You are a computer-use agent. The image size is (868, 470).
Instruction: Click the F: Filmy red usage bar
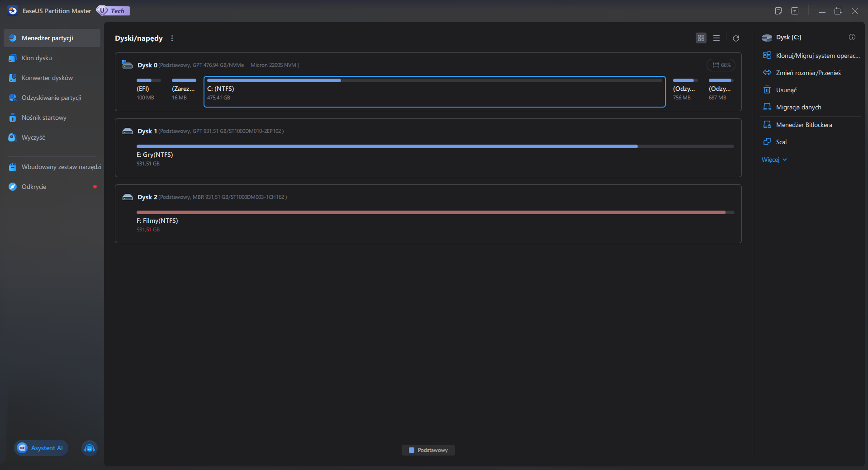coord(435,212)
